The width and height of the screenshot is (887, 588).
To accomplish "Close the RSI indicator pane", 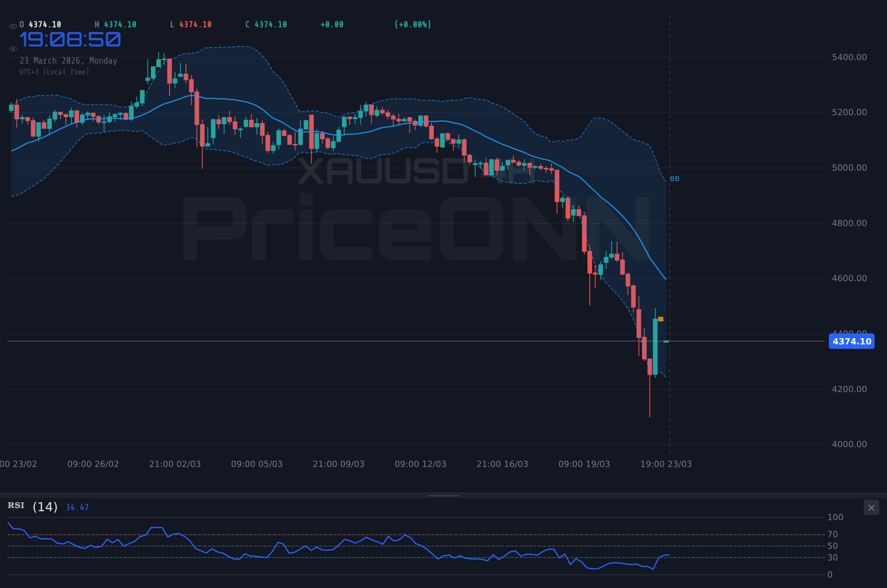I will tap(871, 507).
